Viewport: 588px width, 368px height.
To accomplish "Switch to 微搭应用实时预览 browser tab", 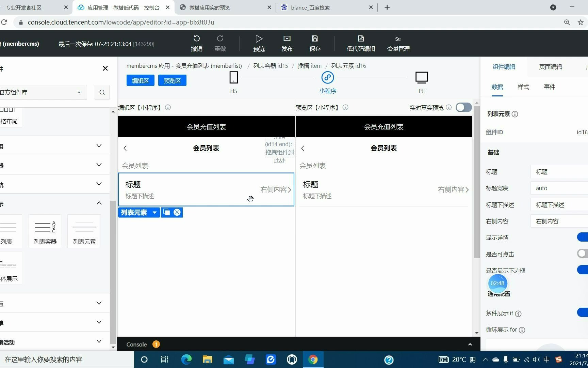I will click(225, 7).
